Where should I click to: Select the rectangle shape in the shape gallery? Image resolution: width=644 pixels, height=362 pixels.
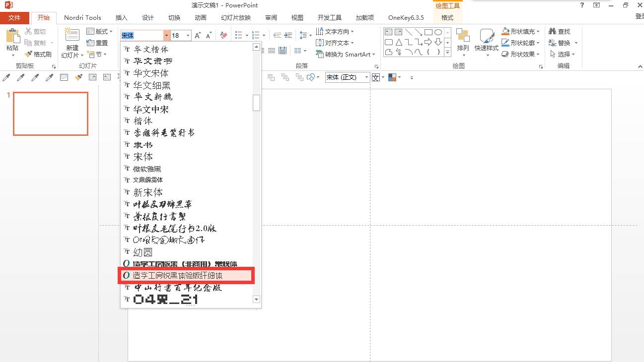[428, 32]
